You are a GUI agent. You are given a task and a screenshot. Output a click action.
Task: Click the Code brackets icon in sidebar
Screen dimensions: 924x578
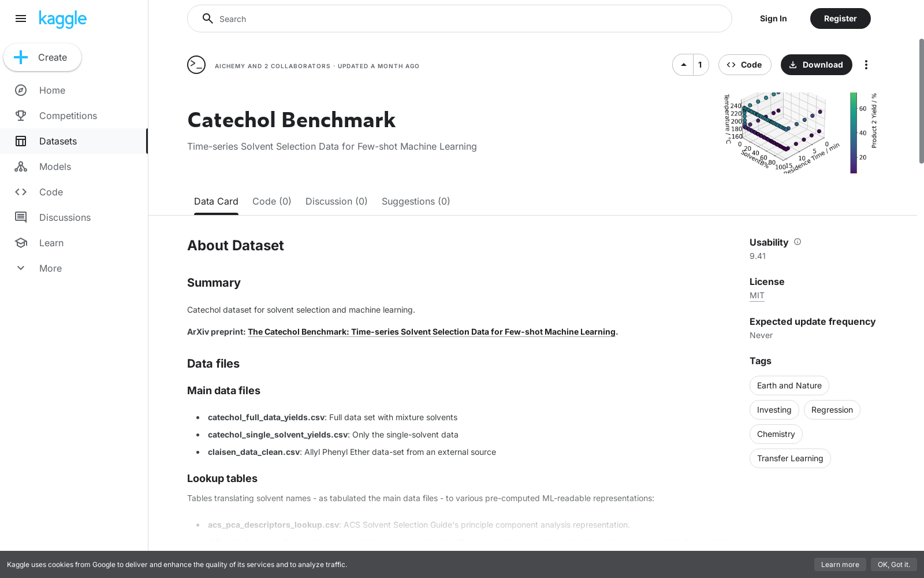coord(21,192)
